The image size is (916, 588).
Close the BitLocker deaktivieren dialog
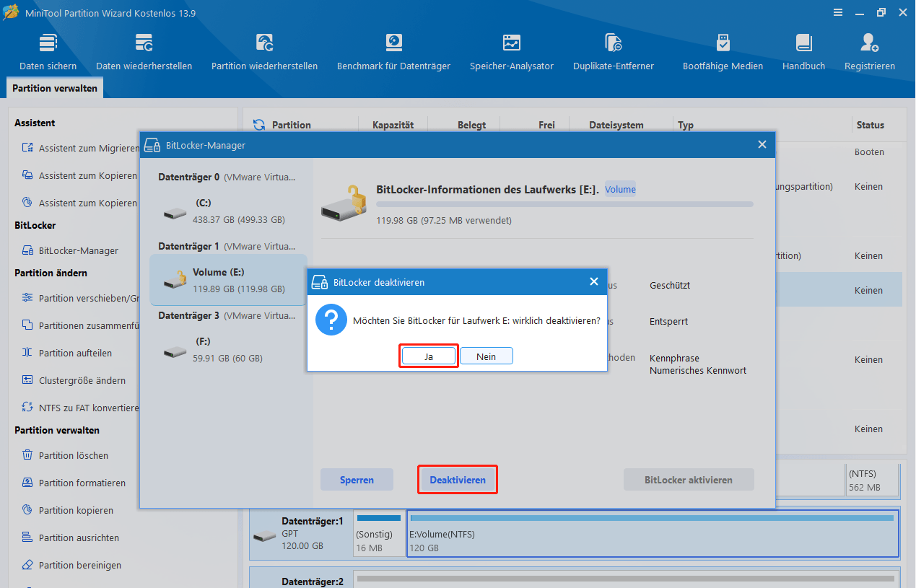(594, 281)
